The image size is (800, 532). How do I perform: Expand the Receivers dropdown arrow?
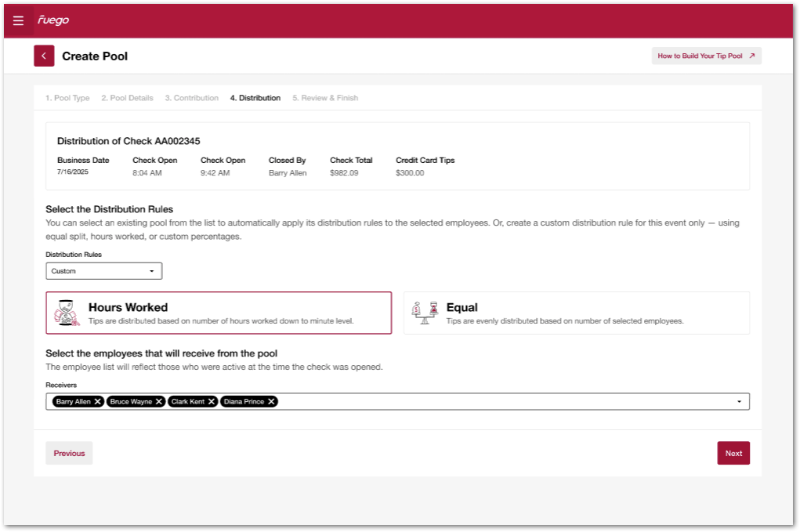(739, 401)
